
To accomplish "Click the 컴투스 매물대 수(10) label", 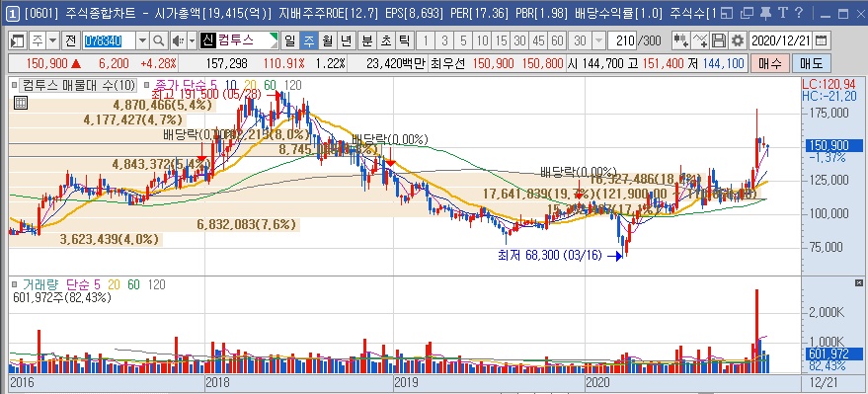I will coord(78,85).
